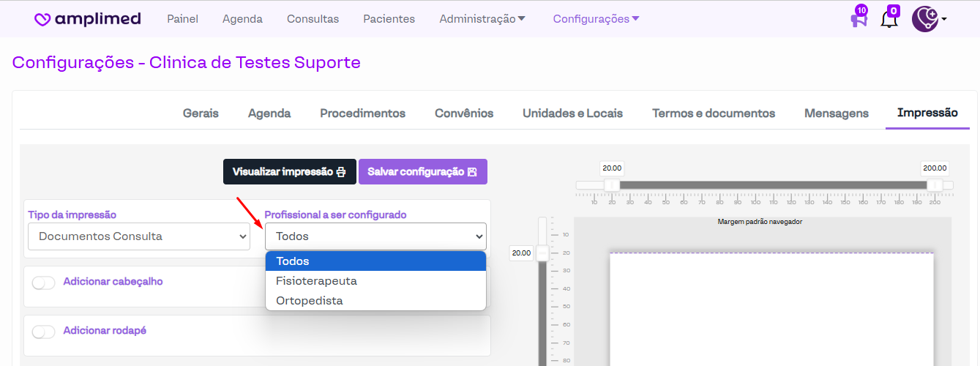This screenshot has height=366, width=980.
Task: Expand the Configurações menu
Action: coord(596,19)
